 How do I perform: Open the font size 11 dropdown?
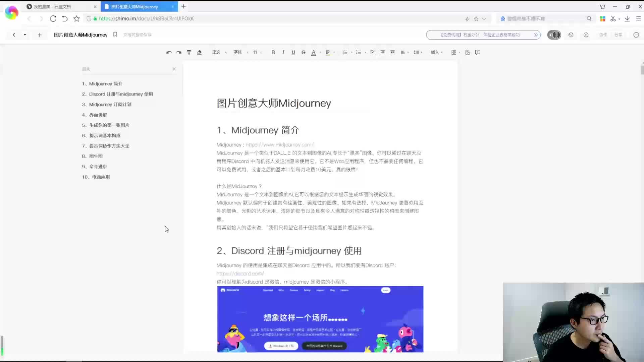pos(257,52)
